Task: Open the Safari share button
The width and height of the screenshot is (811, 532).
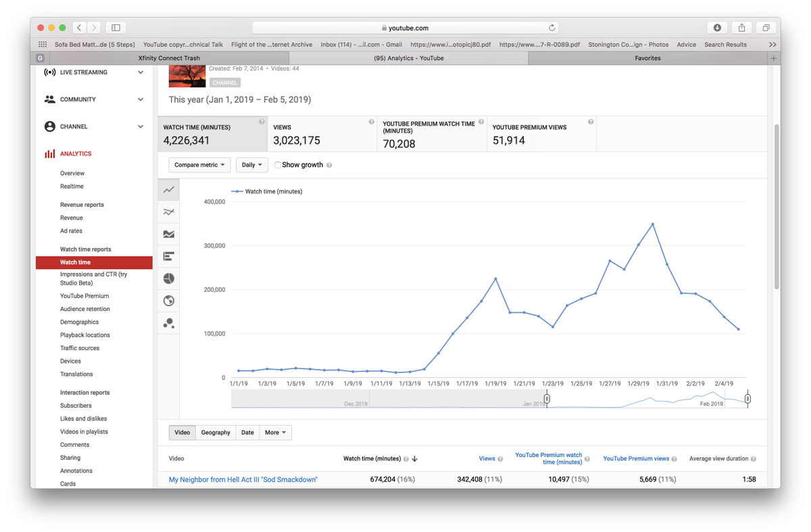Action: point(741,28)
